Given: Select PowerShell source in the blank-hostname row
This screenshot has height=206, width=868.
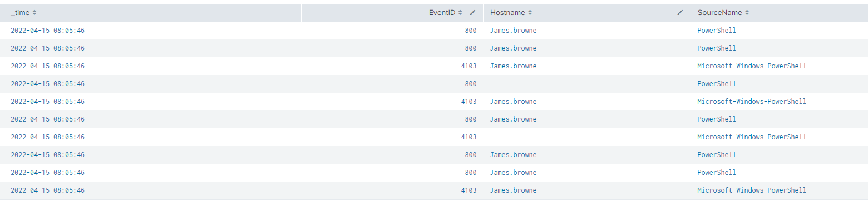Looking at the screenshot, I should (717, 84).
